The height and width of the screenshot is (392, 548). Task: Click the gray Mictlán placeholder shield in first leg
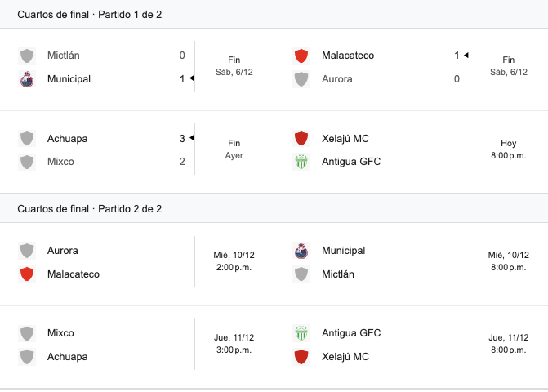[x=27, y=56]
